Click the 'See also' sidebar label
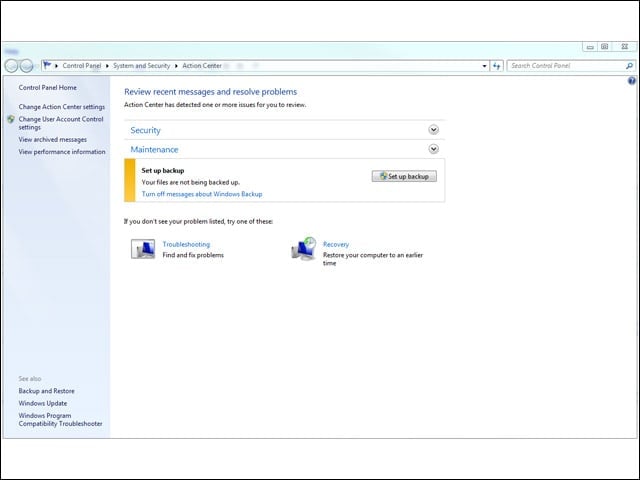 pos(30,379)
